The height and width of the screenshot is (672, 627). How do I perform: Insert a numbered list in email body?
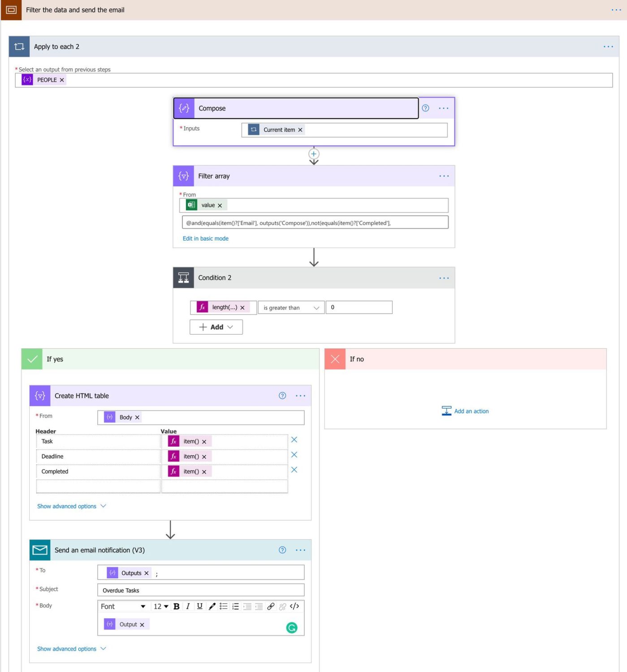tap(236, 607)
